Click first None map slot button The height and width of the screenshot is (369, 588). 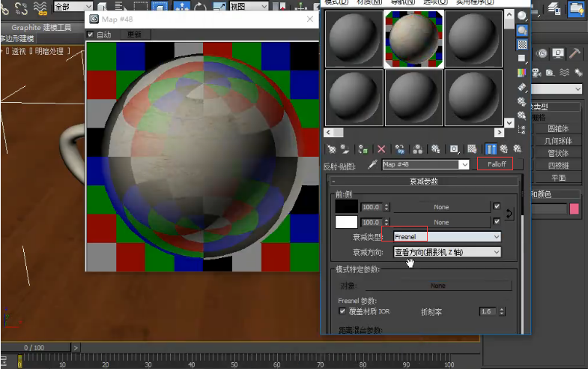point(441,207)
